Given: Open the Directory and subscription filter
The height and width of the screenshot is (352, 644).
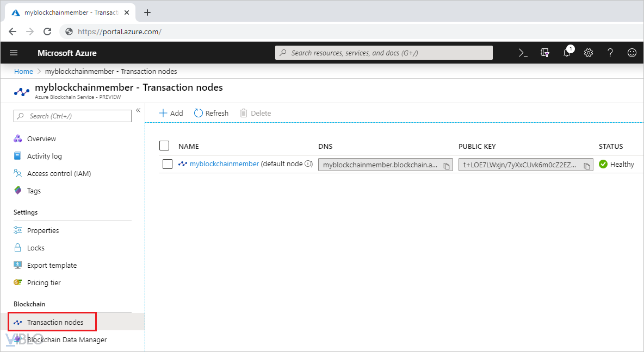Looking at the screenshot, I should point(545,53).
